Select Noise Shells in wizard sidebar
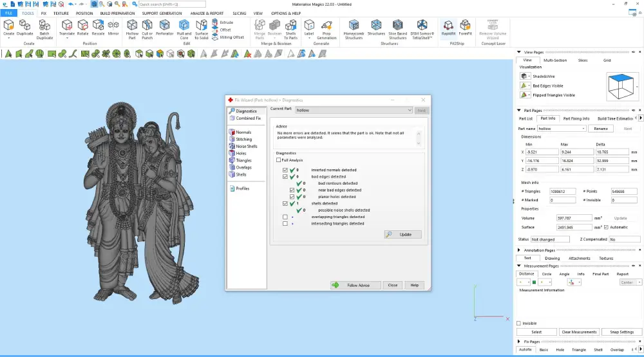This screenshot has width=644, height=357. (246, 146)
